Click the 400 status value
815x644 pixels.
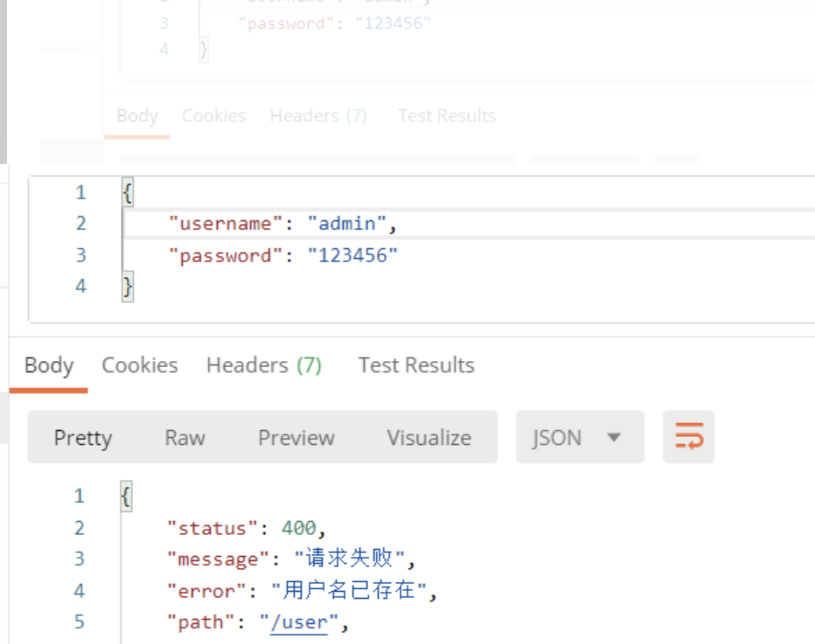298,529
